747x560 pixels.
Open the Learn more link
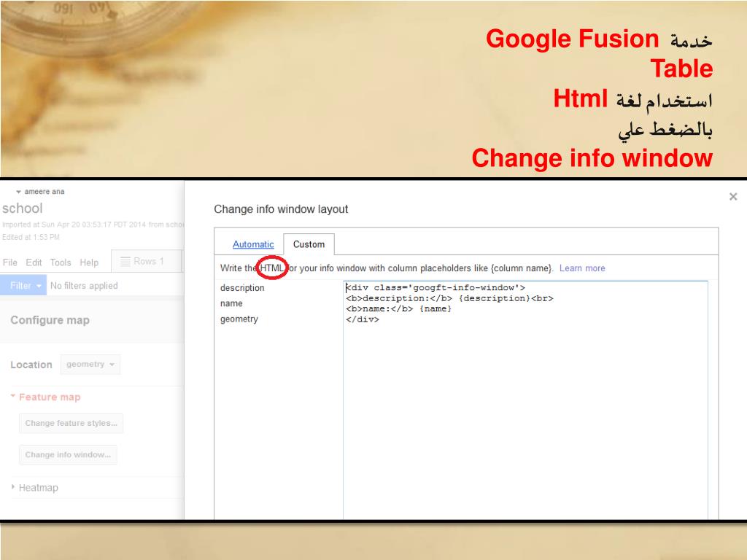[x=582, y=268]
